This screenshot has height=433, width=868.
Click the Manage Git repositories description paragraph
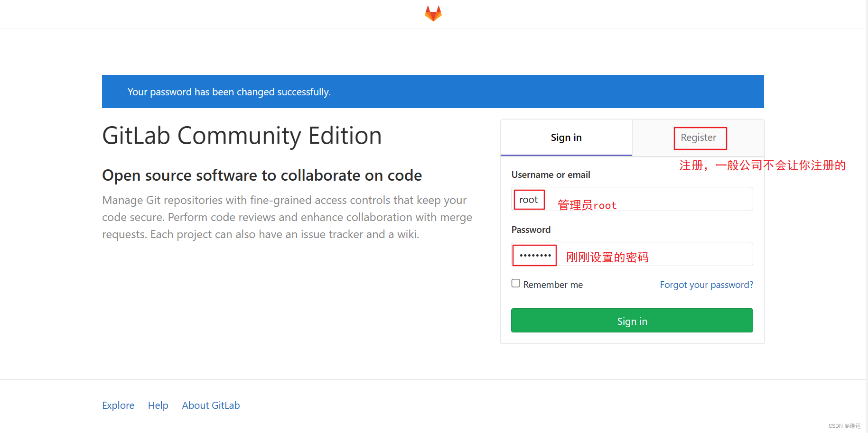pyautogui.click(x=287, y=217)
